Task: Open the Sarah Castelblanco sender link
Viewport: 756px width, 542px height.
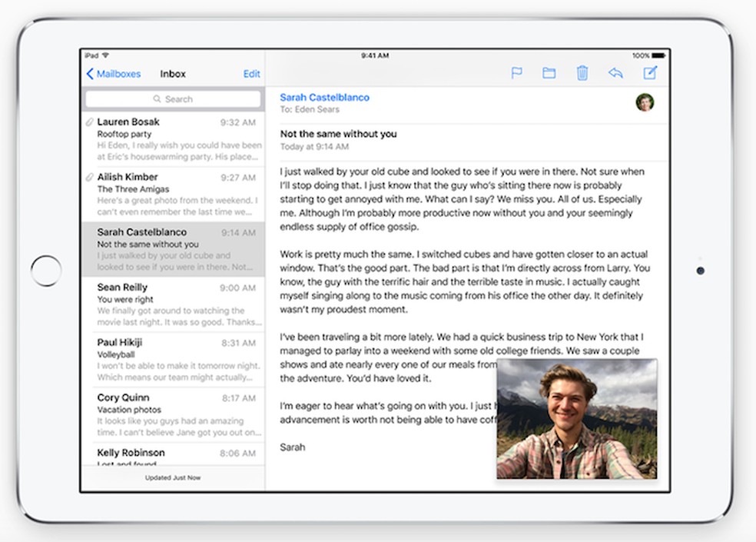Action: [x=324, y=97]
